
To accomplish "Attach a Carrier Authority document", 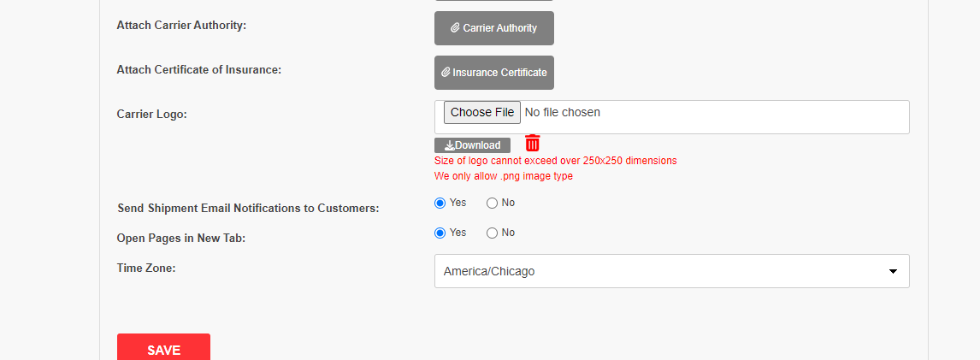I will 493,28.
